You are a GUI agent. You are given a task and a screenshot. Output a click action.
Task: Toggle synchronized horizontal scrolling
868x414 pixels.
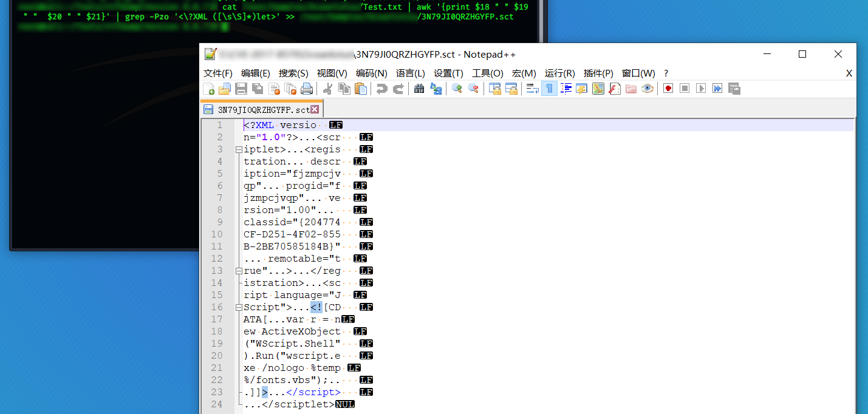coord(511,89)
